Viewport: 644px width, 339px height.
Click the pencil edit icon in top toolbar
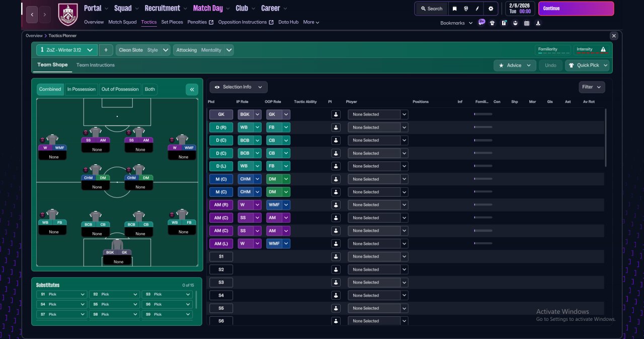click(x=477, y=9)
